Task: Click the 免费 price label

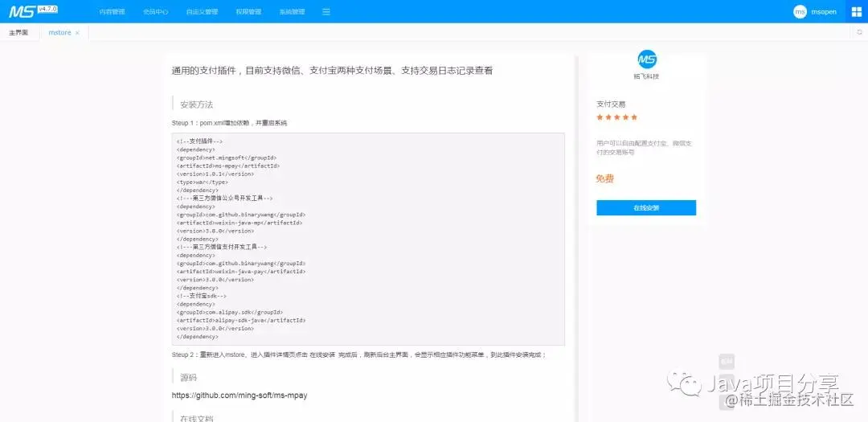Action: pos(605,179)
